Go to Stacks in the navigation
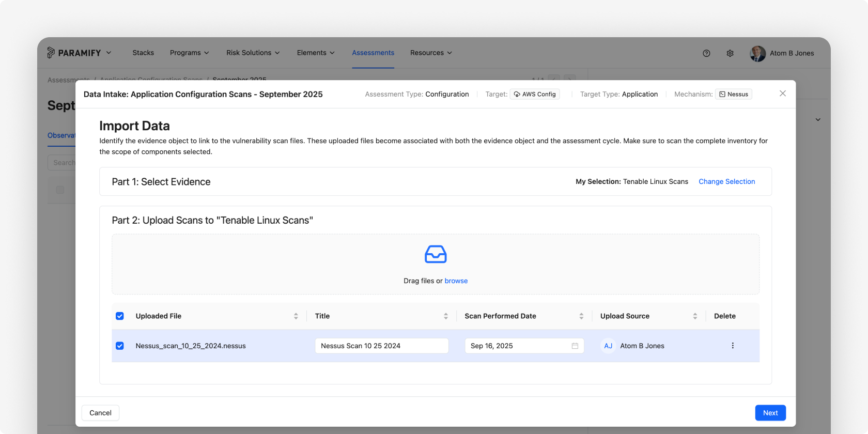This screenshot has height=434, width=868. [143, 53]
